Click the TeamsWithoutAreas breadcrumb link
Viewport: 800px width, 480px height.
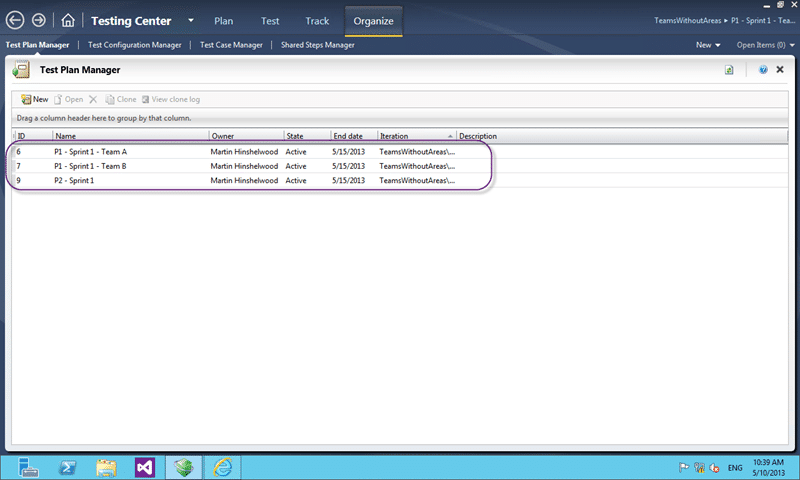click(688, 20)
